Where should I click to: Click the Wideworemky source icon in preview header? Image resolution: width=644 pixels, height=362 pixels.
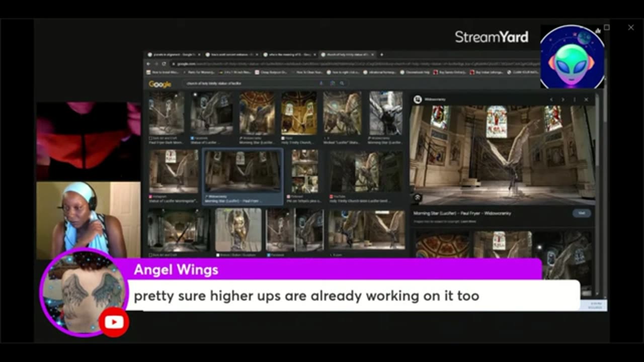pyautogui.click(x=417, y=100)
